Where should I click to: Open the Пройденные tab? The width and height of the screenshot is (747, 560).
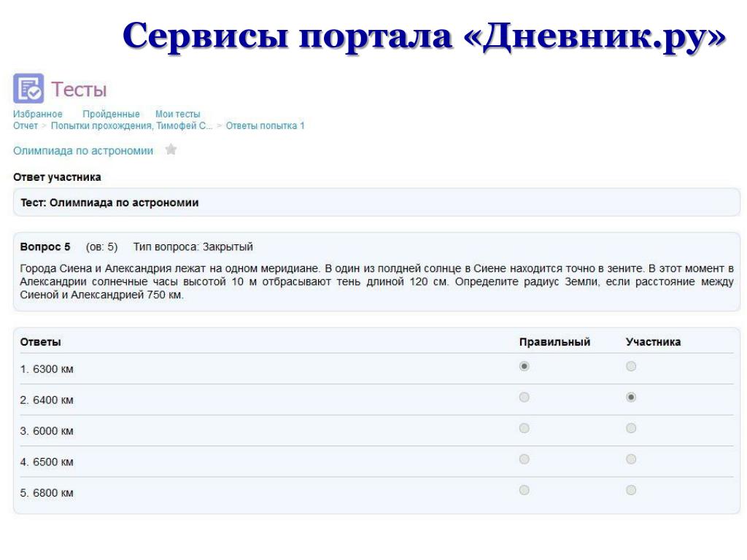click(111, 114)
